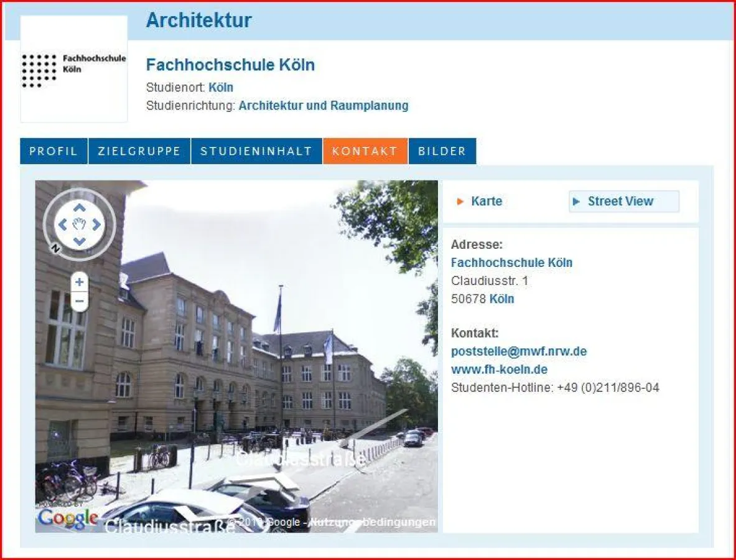736x560 pixels.
Task: Zoom out with the minus button
Action: 79,301
